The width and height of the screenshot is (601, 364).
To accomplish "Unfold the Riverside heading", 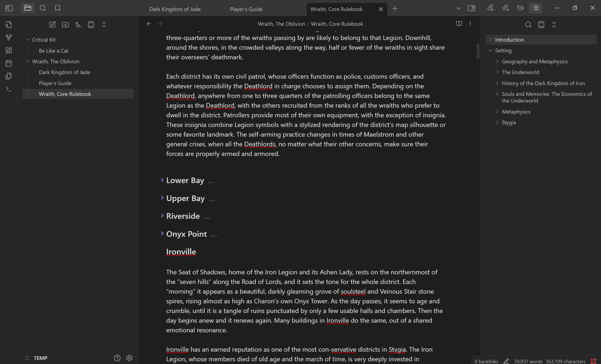I will coord(162,216).
